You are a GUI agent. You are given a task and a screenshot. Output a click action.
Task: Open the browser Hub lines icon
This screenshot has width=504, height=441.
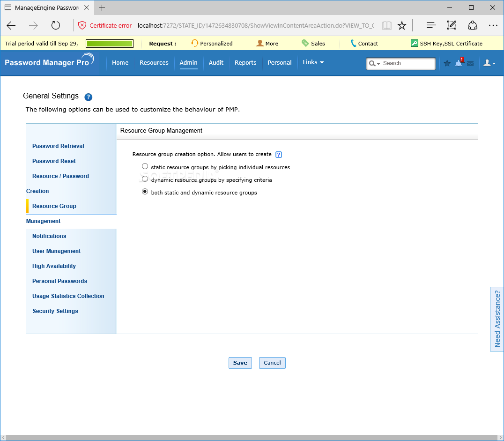click(x=431, y=25)
